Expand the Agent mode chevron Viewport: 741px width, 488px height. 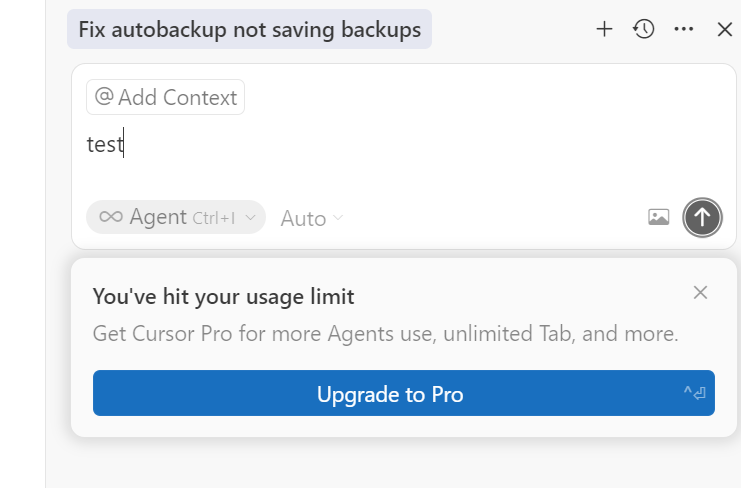click(x=250, y=217)
